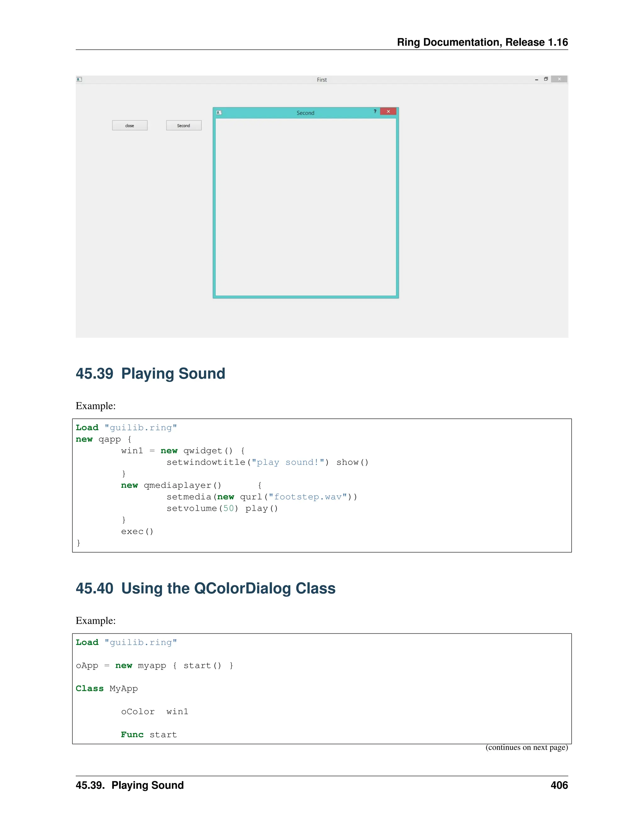Click the "footstep.wav" string in code
644x833 pixels.
tap(308, 497)
